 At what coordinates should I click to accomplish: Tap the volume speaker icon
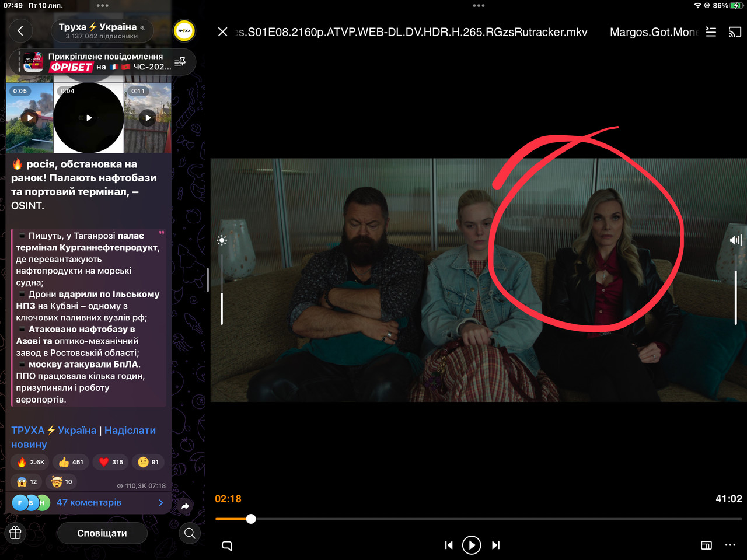pos(736,240)
